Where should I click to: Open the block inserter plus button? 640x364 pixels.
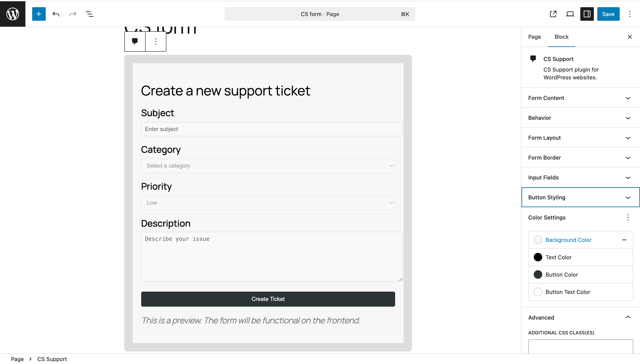39,14
